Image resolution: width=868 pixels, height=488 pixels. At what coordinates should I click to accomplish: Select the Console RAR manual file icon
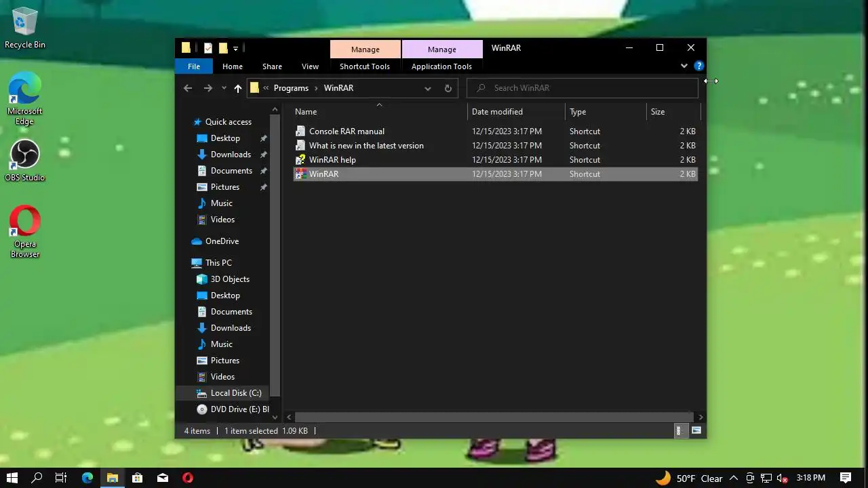[x=300, y=131]
